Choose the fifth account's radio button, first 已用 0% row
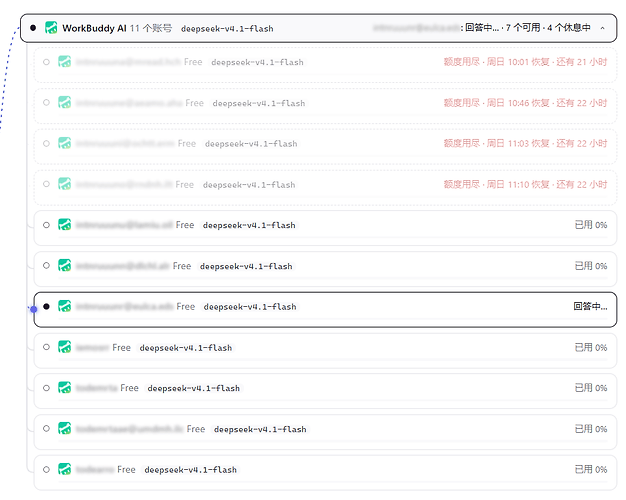The image size is (626, 500). (46, 225)
